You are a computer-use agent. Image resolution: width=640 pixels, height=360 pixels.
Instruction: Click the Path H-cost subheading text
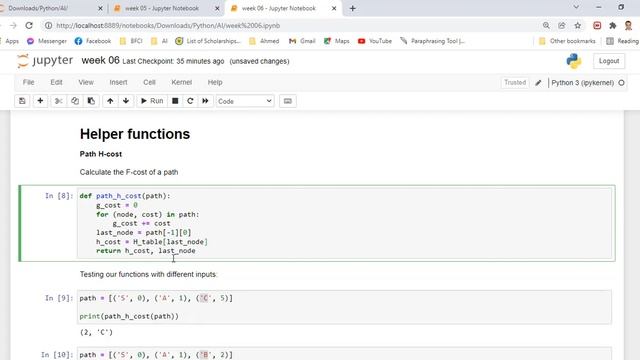101,154
